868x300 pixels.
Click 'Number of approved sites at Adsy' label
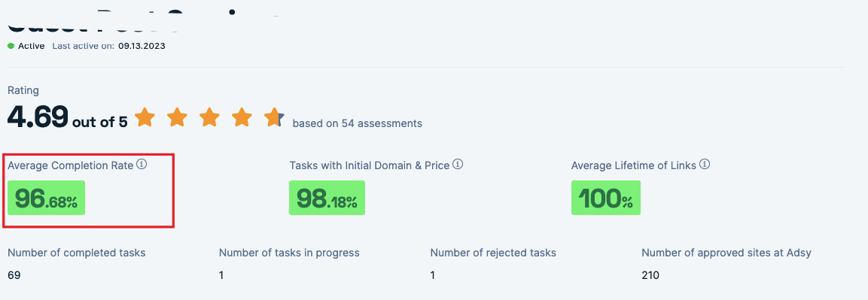point(726,253)
